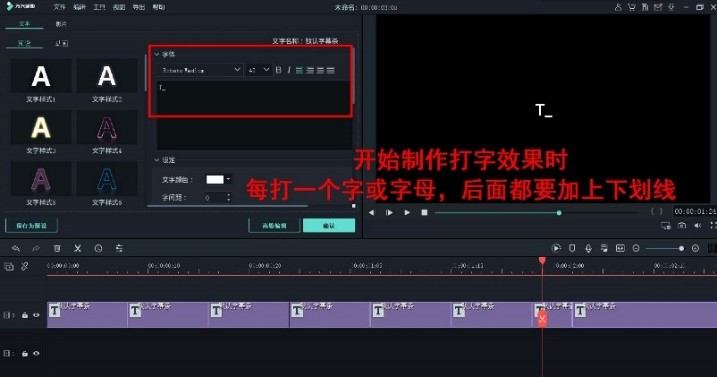Open the edit adjustments sliders icon
Image resolution: width=717 pixels, height=377 pixels.
point(119,248)
